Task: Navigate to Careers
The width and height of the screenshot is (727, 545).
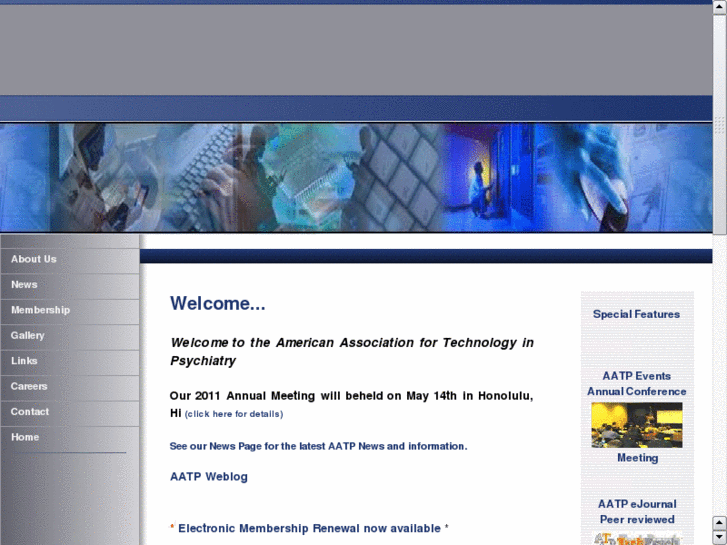Action: pos(70,388)
